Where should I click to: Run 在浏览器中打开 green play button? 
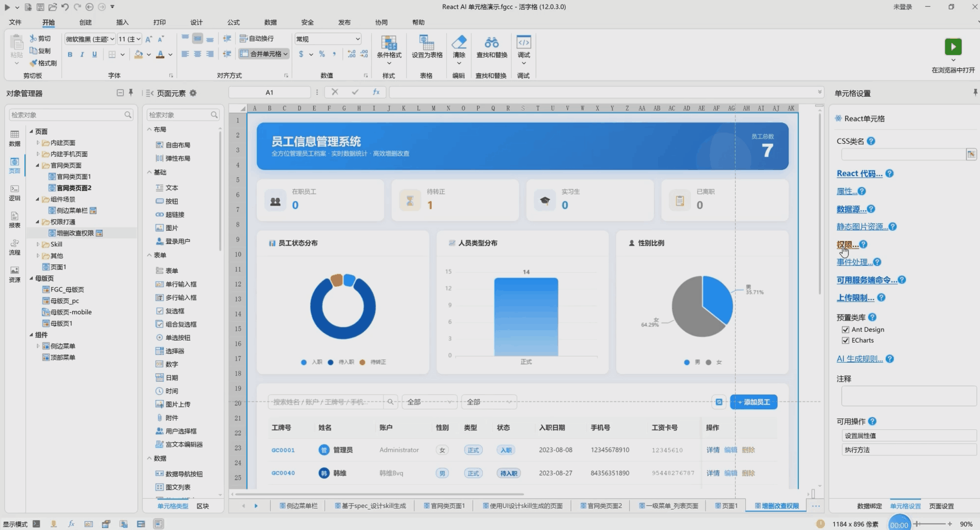coord(953,47)
